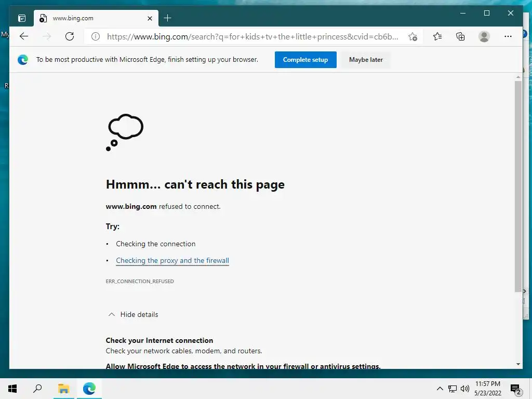Open Checking the proxy and the firewall link
This screenshot has height=399, width=532.
click(x=172, y=261)
